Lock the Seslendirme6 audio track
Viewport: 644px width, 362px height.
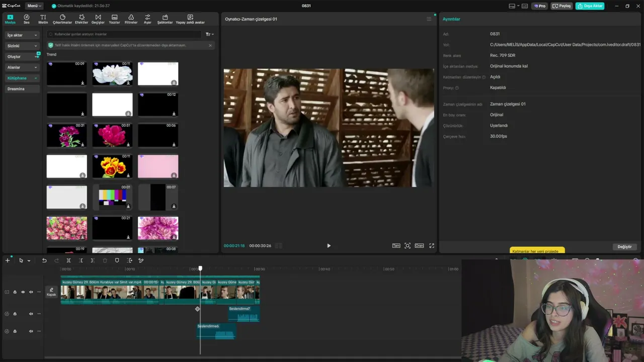15,331
